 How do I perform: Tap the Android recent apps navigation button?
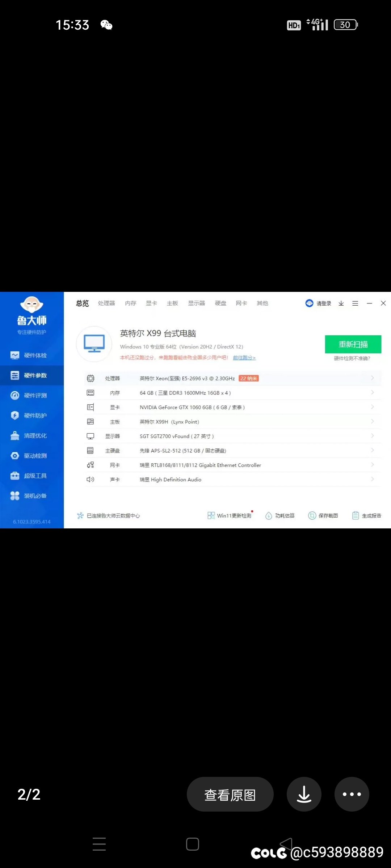(x=99, y=844)
